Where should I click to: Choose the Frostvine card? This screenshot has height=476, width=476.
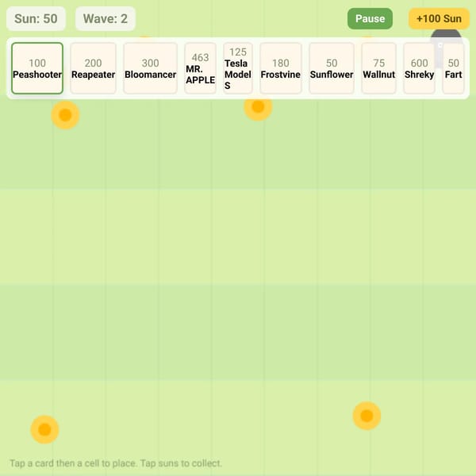[x=281, y=68]
